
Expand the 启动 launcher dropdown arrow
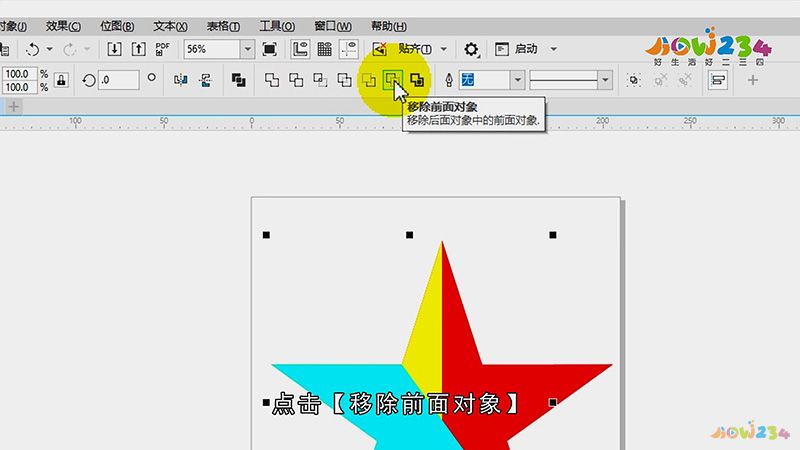(554, 49)
